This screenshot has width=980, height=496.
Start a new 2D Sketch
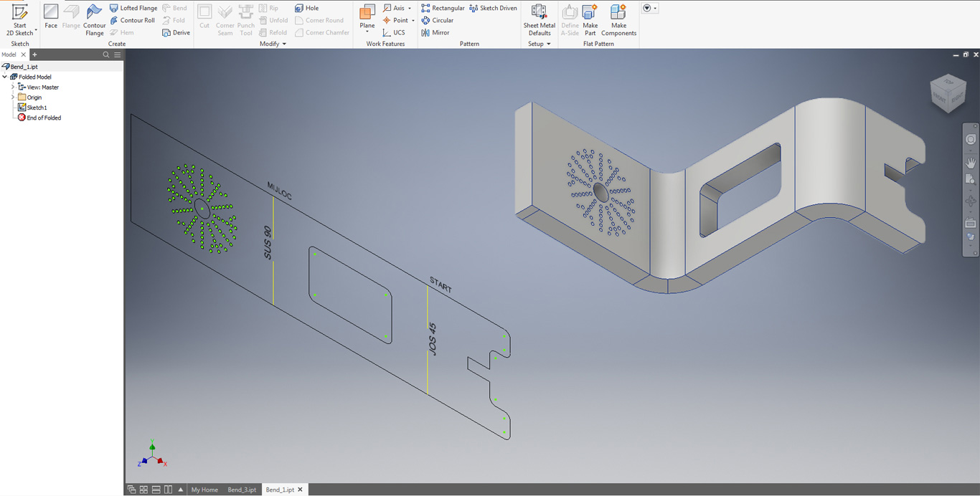19,19
